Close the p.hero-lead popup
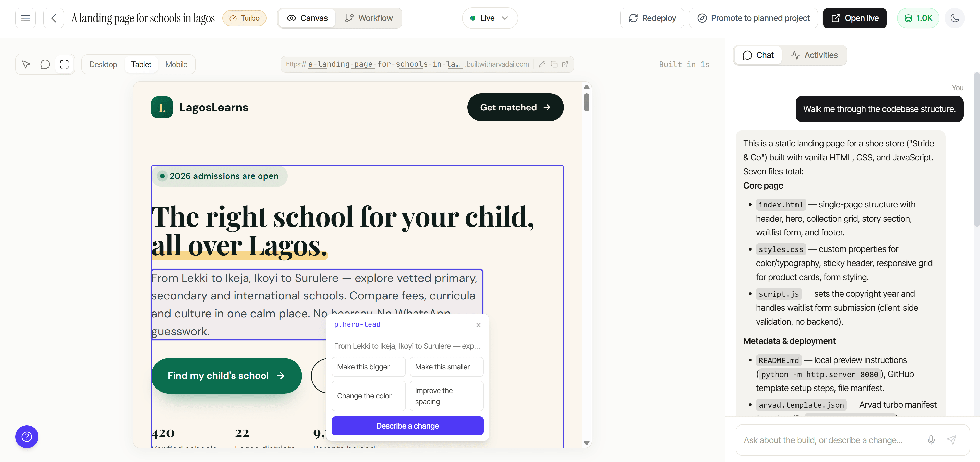The image size is (980, 462). point(478,325)
